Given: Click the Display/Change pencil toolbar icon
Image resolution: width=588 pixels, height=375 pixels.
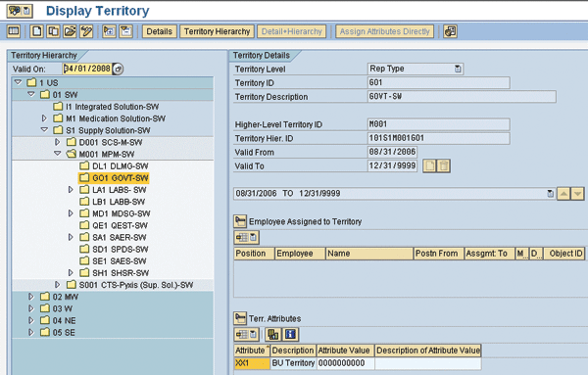Looking at the screenshot, I should pos(86,31).
